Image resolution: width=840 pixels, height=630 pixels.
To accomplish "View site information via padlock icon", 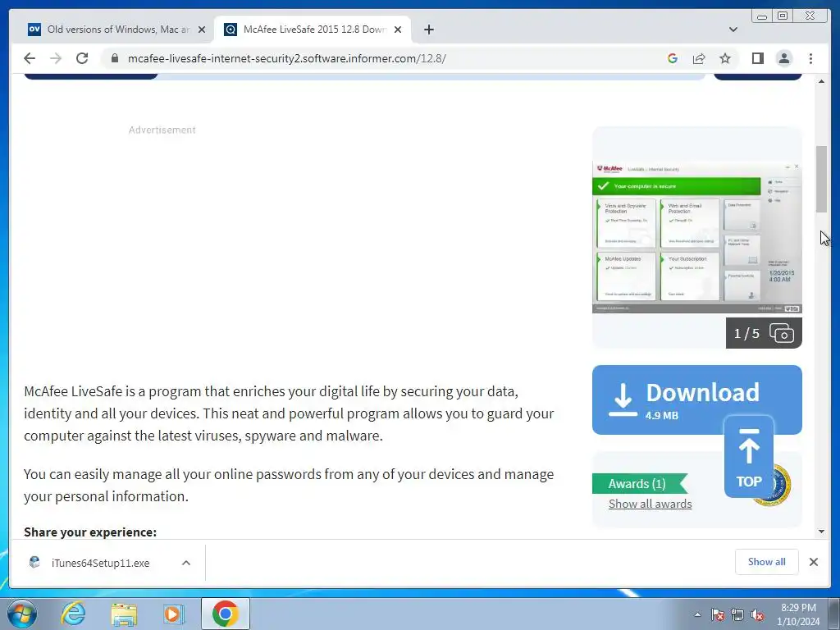I will click(114, 58).
